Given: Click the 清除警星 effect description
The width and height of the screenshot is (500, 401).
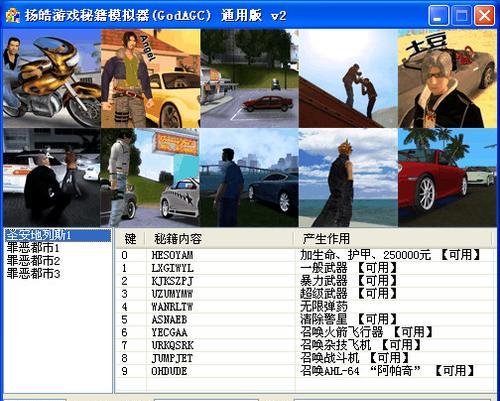Looking at the screenshot, I should [349, 319].
